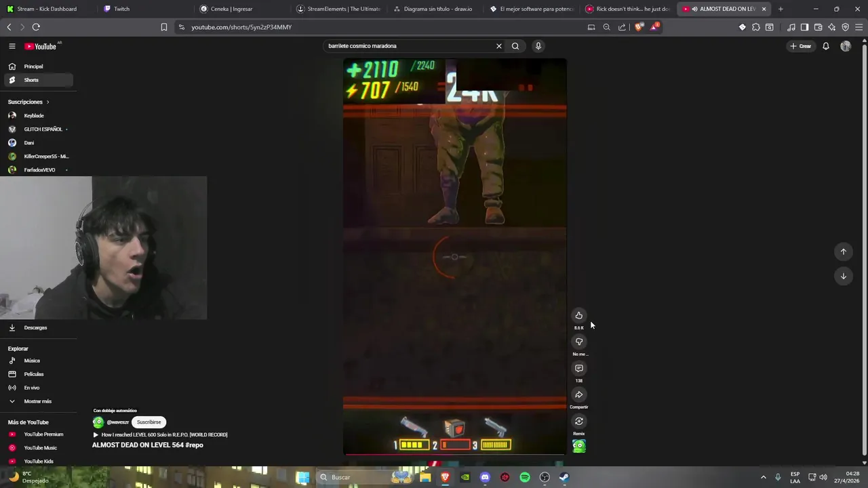Toggle the browser sidebar panel
Image resolution: width=868 pixels, height=488 pixels.
click(x=804, y=27)
